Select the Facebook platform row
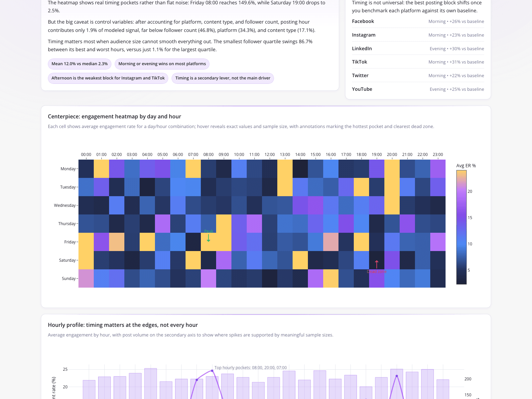Screen dimensions: 532x399 [418, 21]
